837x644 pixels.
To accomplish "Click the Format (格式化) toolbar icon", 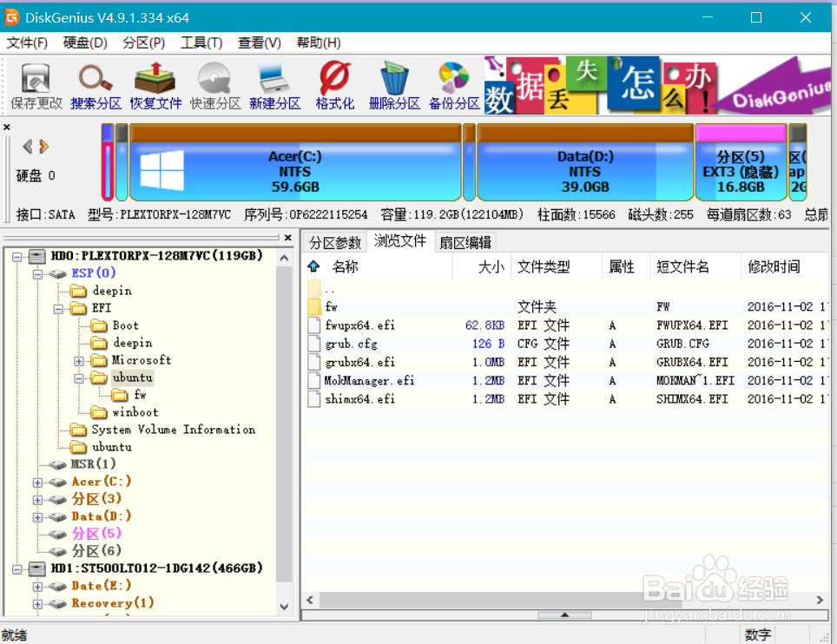I will point(334,85).
